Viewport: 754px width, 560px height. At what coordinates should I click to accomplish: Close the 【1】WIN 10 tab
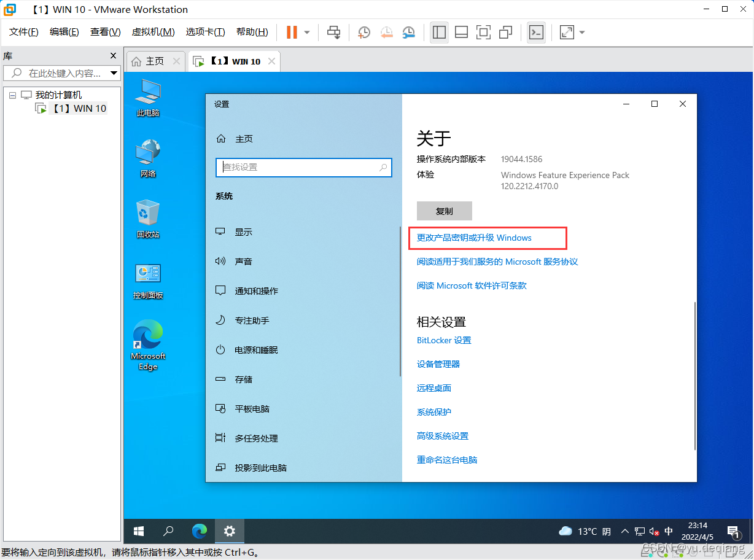pos(271,61)
